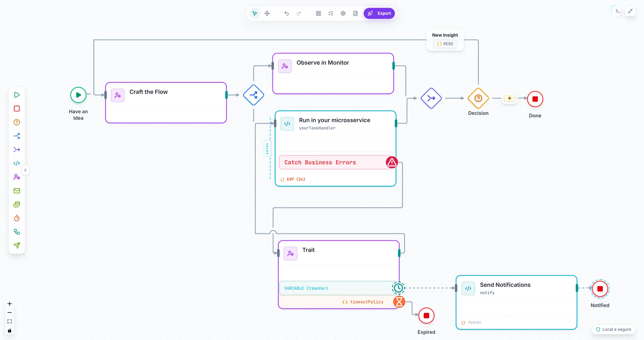The image size is (644, 340).
Task: Open flow settings gear
Action: tap(343, 13)
